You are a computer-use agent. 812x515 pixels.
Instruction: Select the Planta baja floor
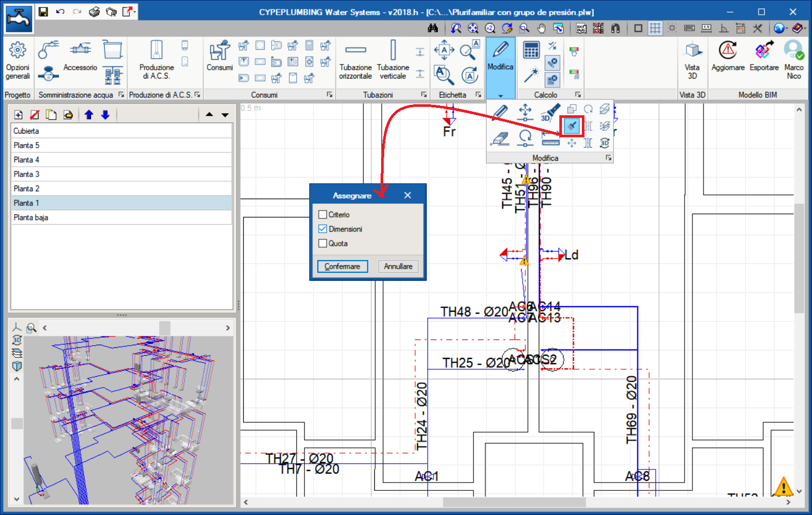(122, 217)
